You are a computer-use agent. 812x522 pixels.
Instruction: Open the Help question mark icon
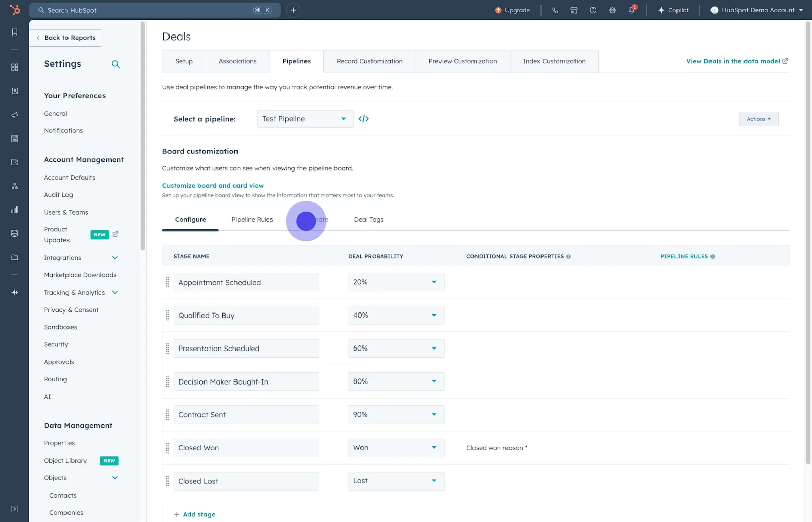(x=593, y=10)
